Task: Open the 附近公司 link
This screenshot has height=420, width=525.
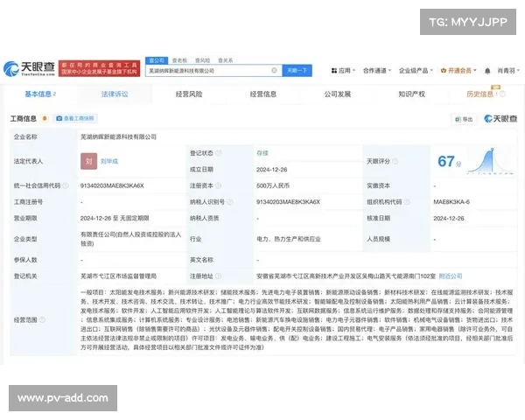Action: tap(451, 276)
